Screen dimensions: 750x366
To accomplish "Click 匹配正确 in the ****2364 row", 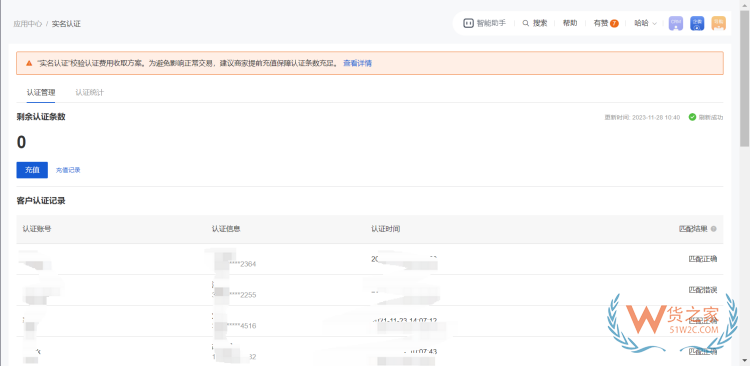I will (703, 259).
